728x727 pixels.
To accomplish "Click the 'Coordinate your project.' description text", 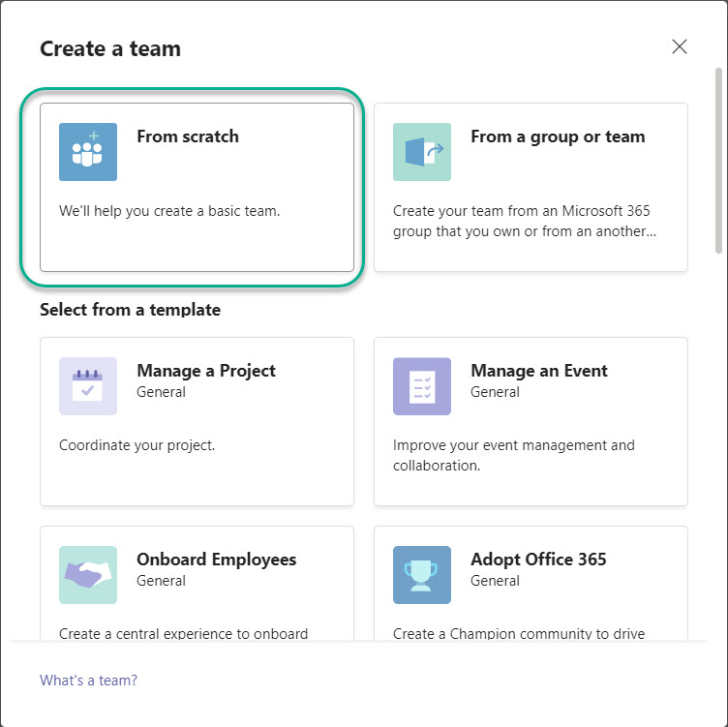I will (136, 445).
